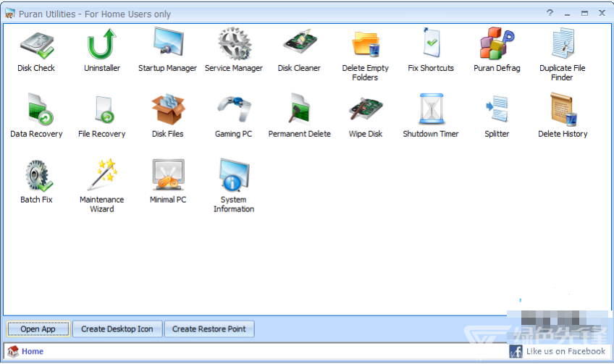Select the Minimal PC icon
The image size is (614, 364).
[x=169, y=174]
